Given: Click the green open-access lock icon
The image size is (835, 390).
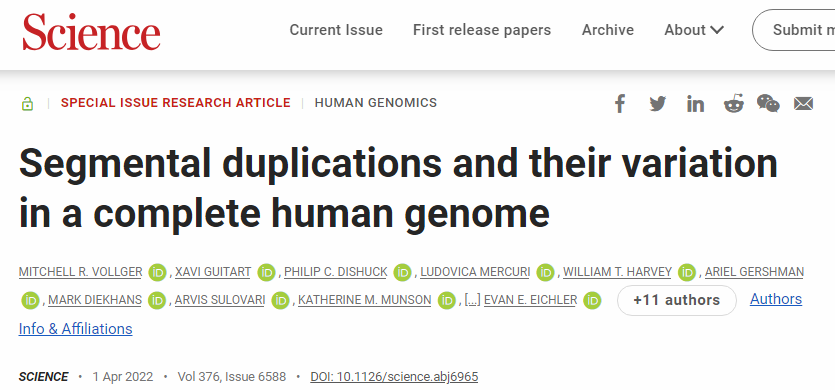Looking at the screenshot, I should click(x=27, y=103).
